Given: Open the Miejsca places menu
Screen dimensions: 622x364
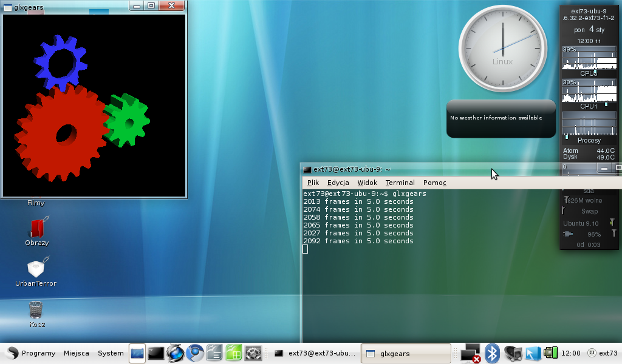Looking at the screenshot, I should (76, 353).
